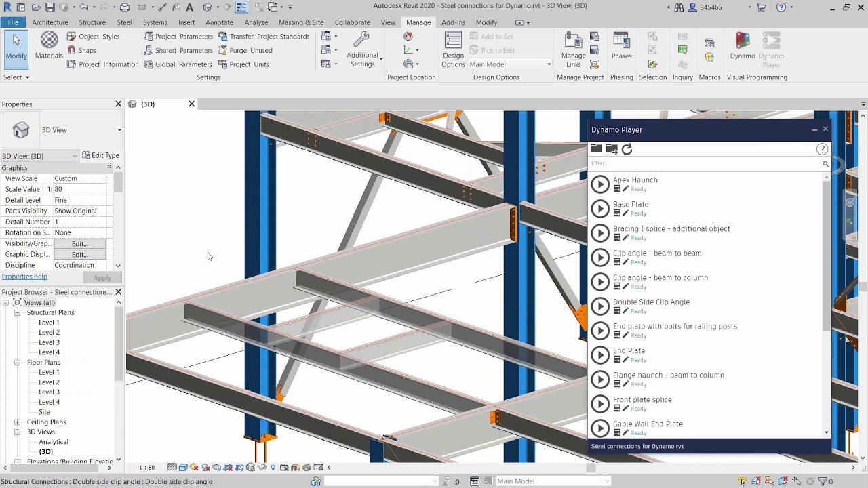Expand the Ceiling Plans tree node
The image size is (868, 488).
(x=18, y=422)
